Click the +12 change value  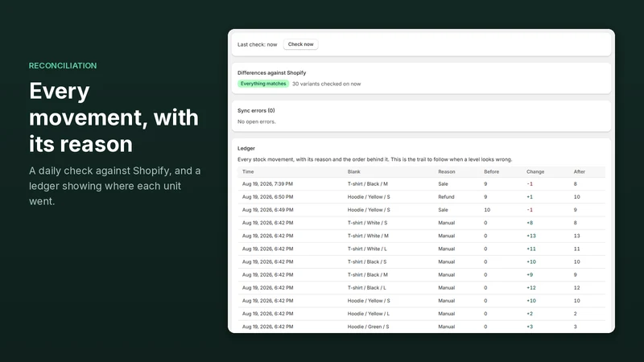coord(531,288)
